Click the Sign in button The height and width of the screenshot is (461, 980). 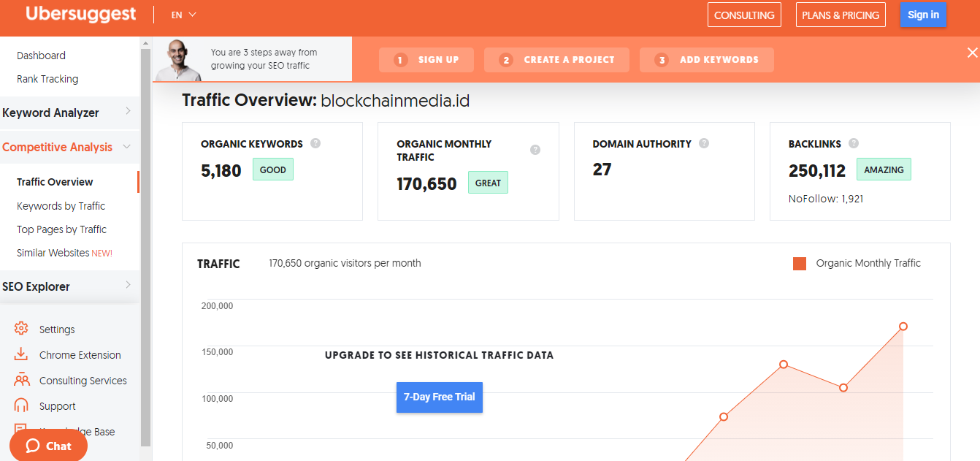[923, 15]
